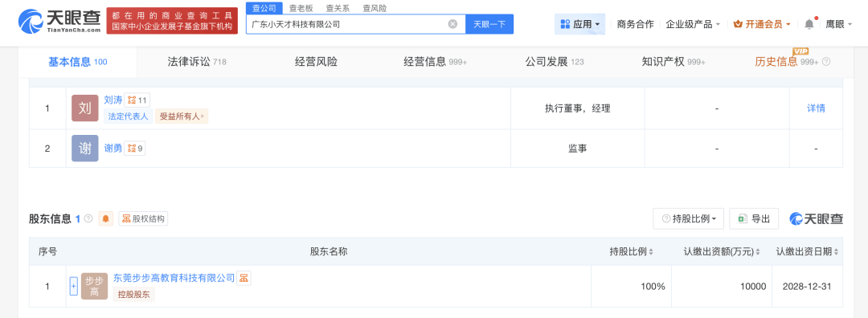Export shareholder list with 导出 button
The width and height of the screenshot is (868, 318).
coord(754,219)
